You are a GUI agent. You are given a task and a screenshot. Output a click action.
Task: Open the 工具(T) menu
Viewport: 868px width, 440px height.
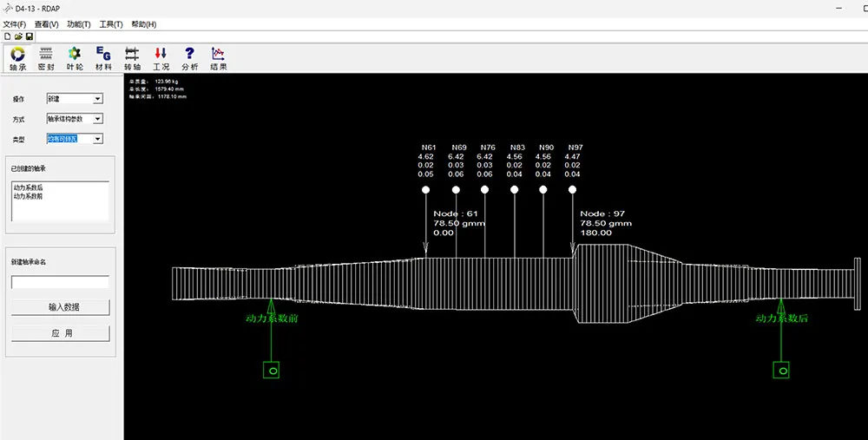(x=111, y=24)
